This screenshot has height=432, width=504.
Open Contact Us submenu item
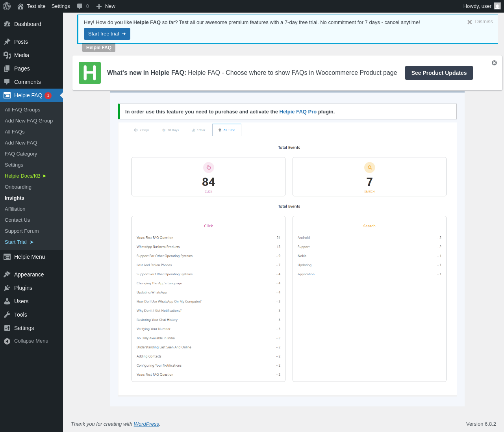(x=17, y=220)
